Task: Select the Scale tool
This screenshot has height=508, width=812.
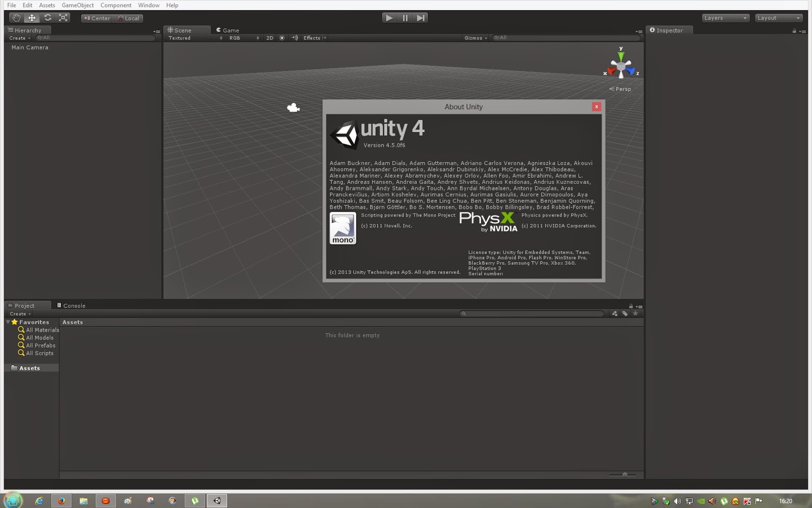Action: [63, 18]
